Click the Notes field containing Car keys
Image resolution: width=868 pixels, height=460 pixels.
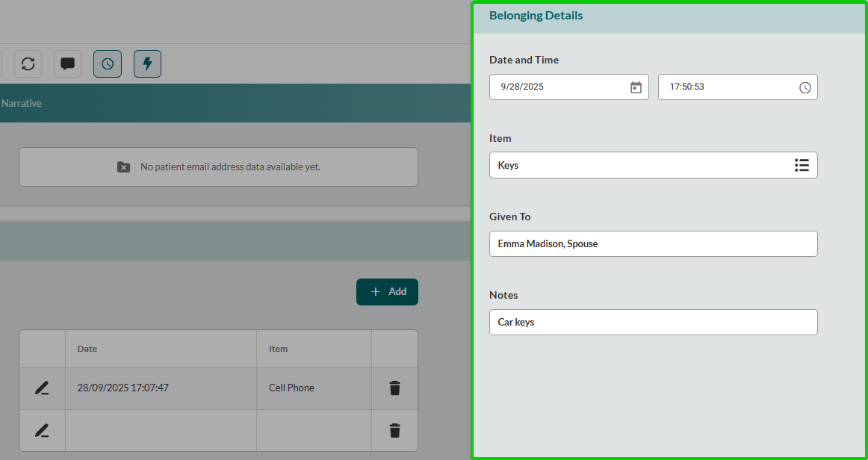coord(653,323)
